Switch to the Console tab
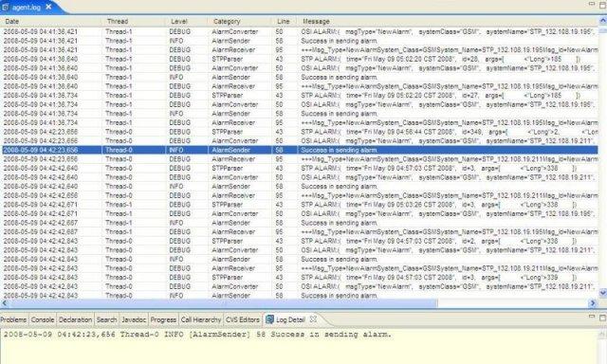 click(x=43, y=319)
